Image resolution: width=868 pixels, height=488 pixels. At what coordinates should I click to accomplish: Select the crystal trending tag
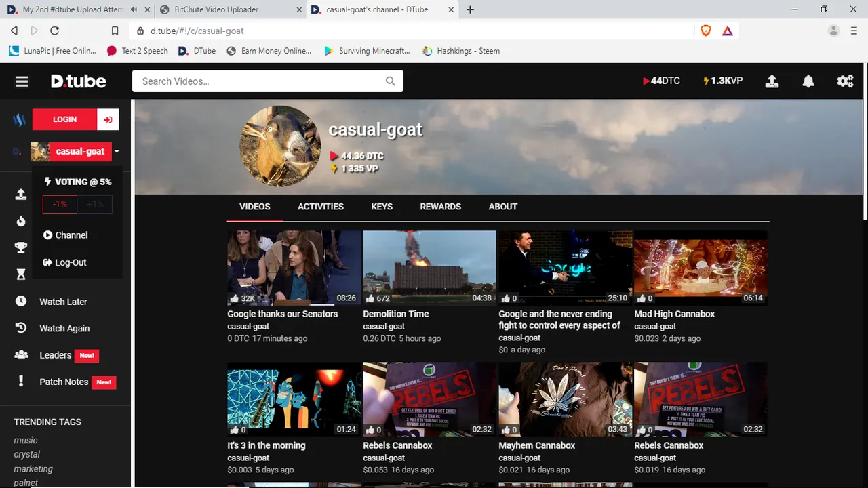coord(27,454)
